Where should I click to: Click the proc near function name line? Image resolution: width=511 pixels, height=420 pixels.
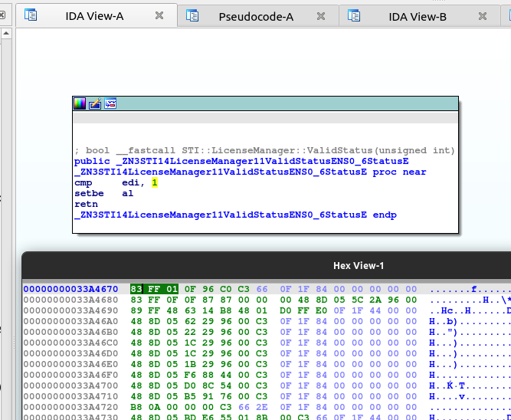pos(251,172)
